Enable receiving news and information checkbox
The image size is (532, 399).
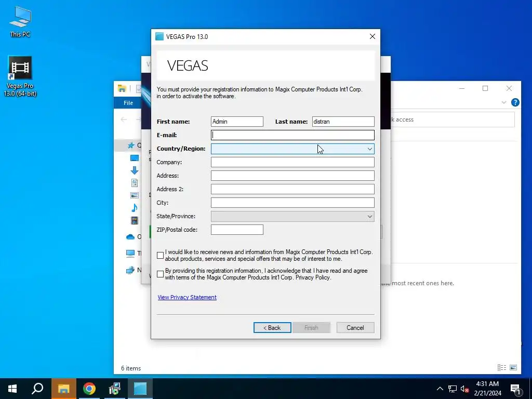tap(161, 256)
